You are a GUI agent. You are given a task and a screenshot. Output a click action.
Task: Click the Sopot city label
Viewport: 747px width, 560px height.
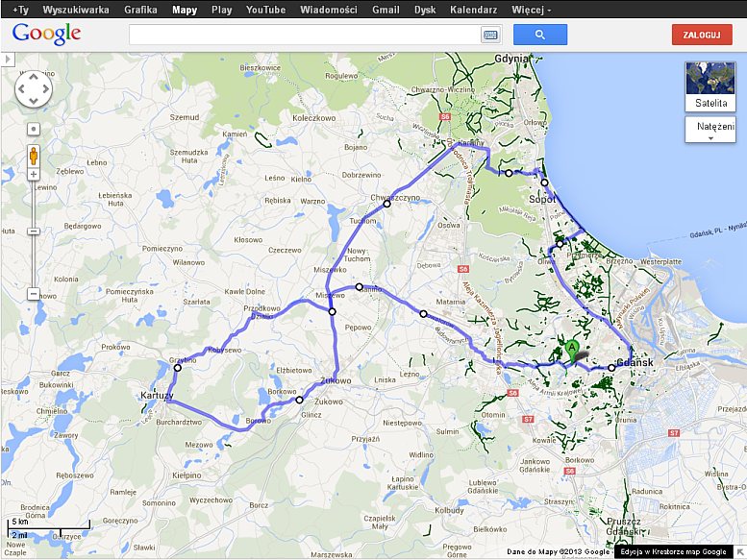point(542,200)
